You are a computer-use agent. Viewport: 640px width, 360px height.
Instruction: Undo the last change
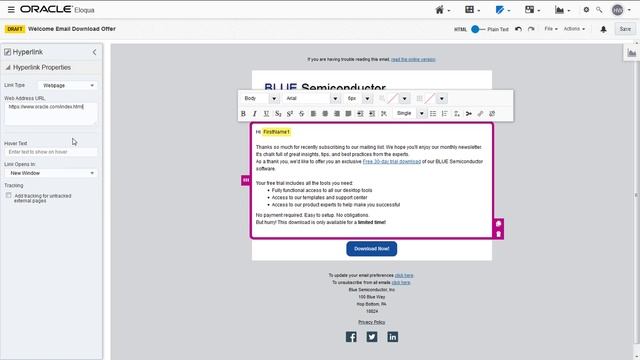click(518, 29)
